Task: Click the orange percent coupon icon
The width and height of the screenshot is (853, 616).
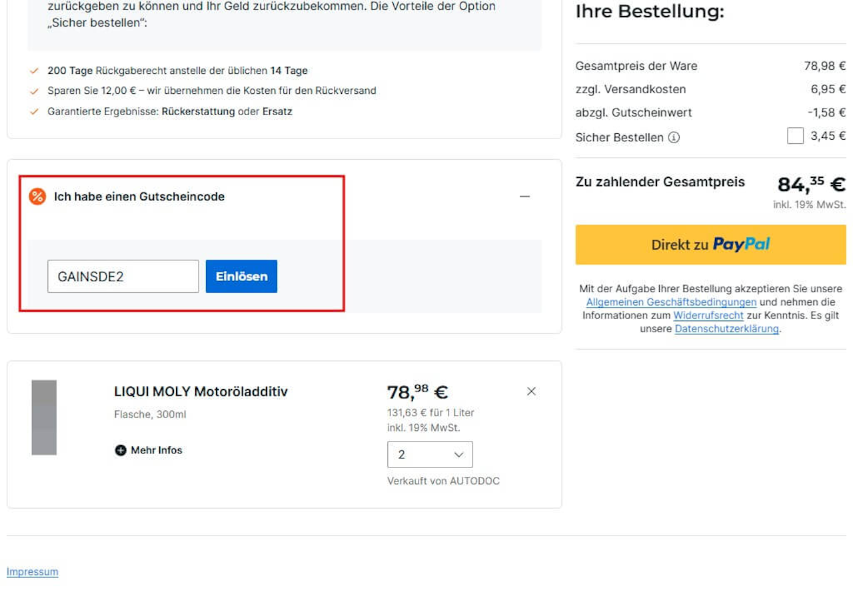Action: click(37, 196)
